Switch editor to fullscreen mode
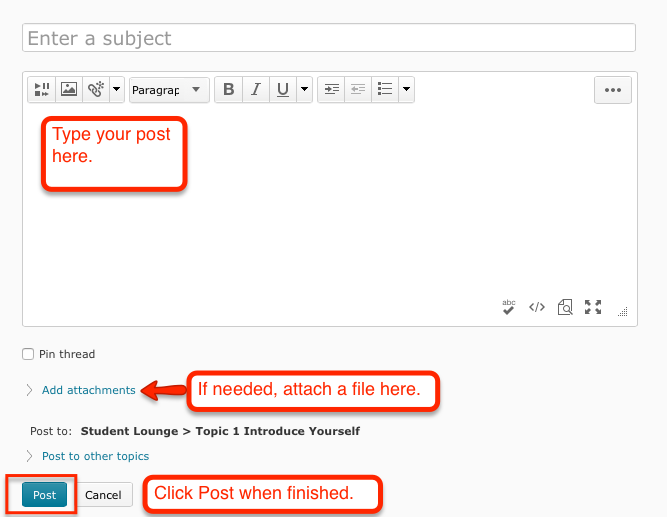The width and height of the screenshot is (667, 517). tap(593, 307)
